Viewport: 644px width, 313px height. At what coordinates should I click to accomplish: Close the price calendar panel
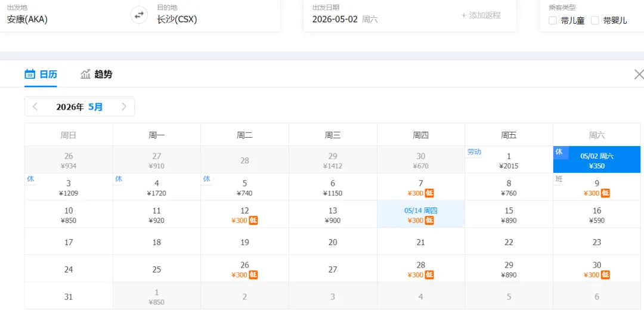pyautogui.click(x=639, y=75)
